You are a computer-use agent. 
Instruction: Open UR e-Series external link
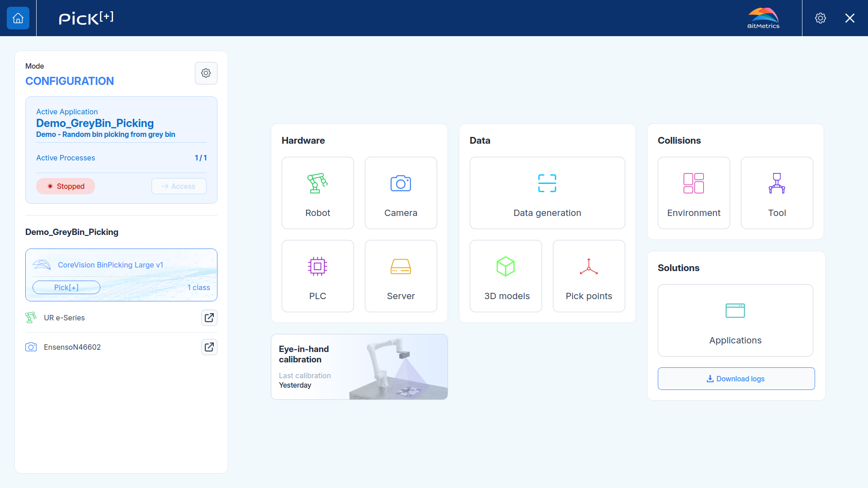[209, 318]
